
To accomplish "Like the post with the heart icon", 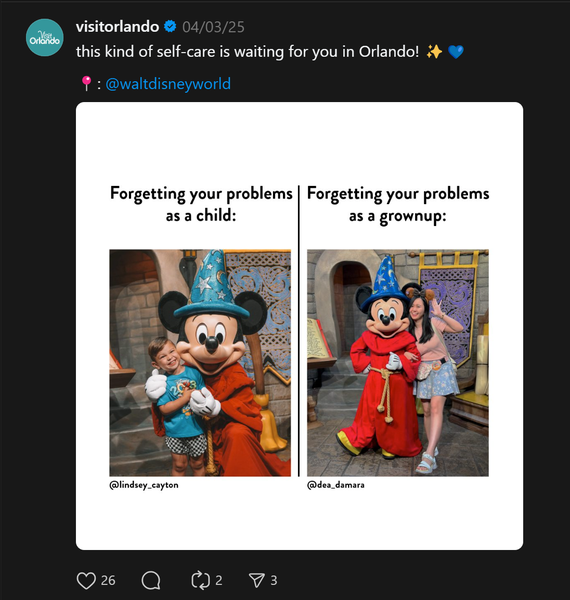I will tap(86, 580).
